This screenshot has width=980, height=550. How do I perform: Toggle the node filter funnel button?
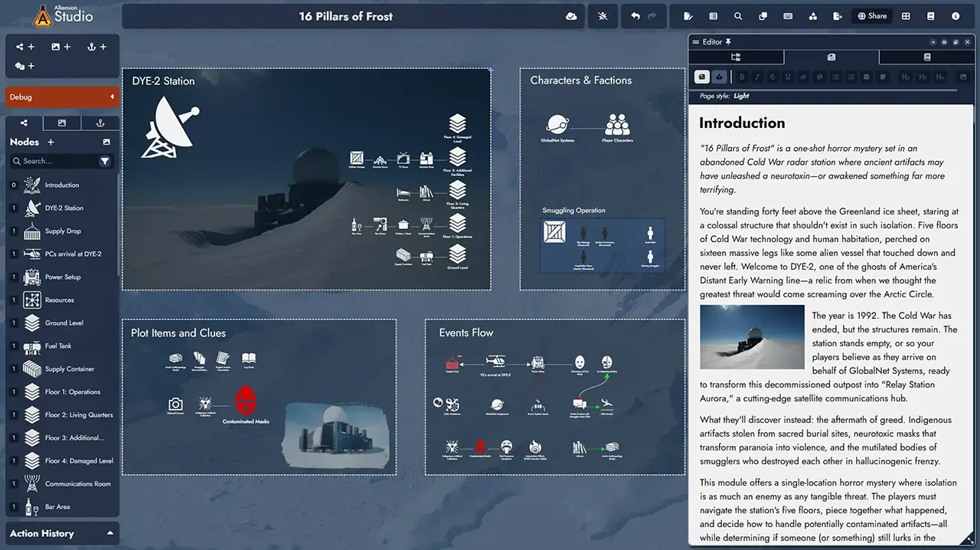105,161
